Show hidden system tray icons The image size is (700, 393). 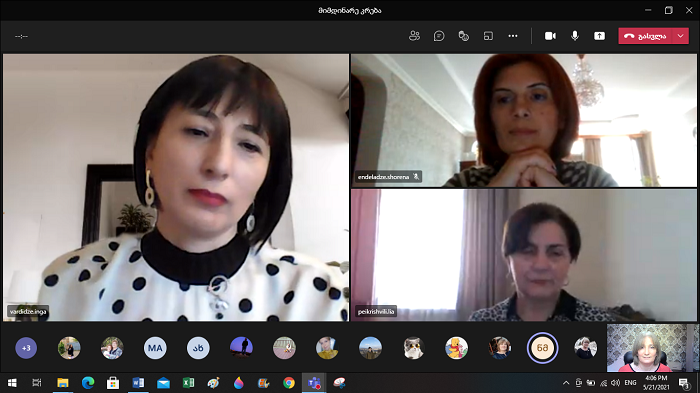(x=566, y=383)
